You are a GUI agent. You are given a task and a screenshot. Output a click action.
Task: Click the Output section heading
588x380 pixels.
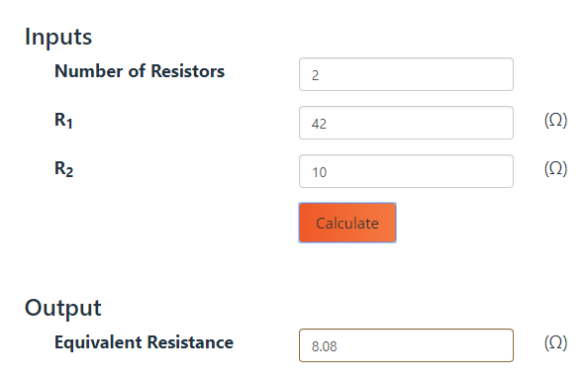pos(63,308)
